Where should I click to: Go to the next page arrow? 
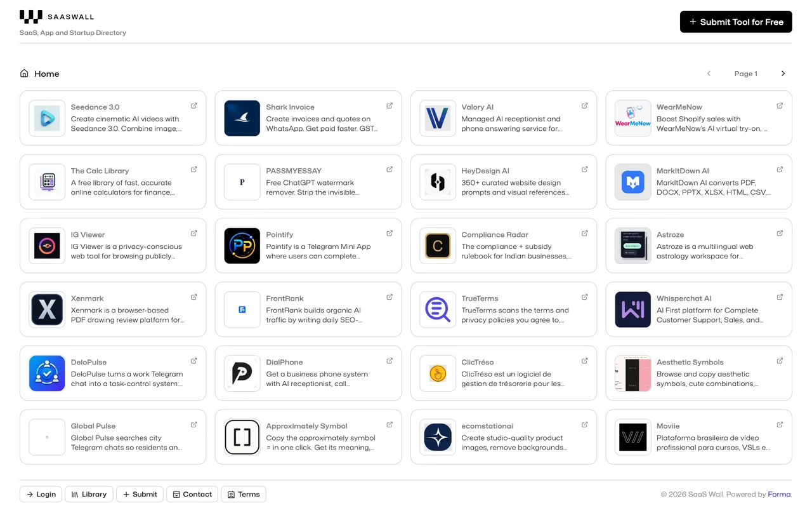783,74
